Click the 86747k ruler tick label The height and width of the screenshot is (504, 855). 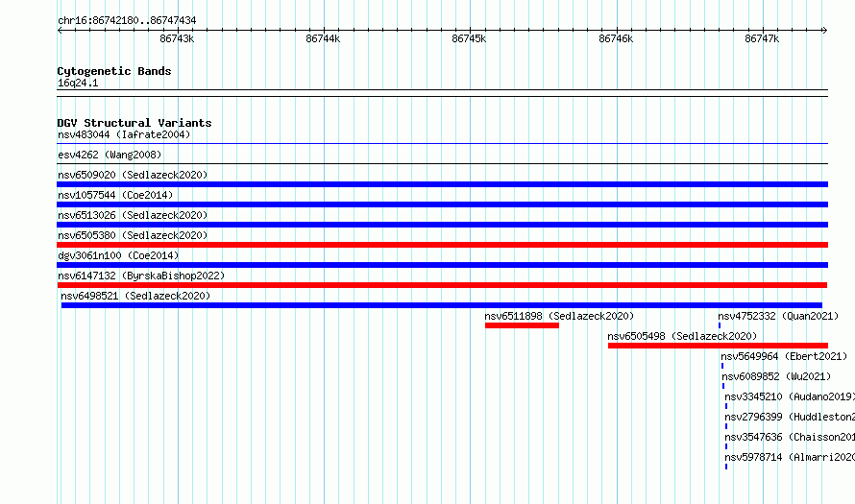[762, 38]
